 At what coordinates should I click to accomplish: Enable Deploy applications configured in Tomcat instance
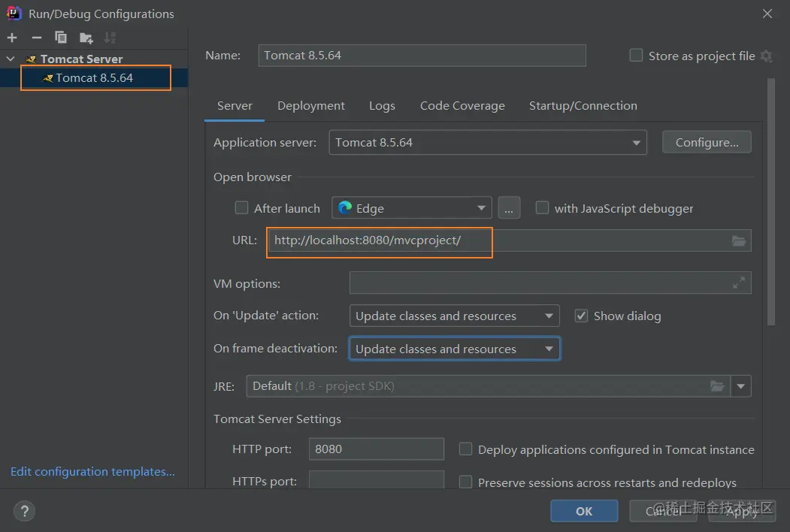(465, 449)
